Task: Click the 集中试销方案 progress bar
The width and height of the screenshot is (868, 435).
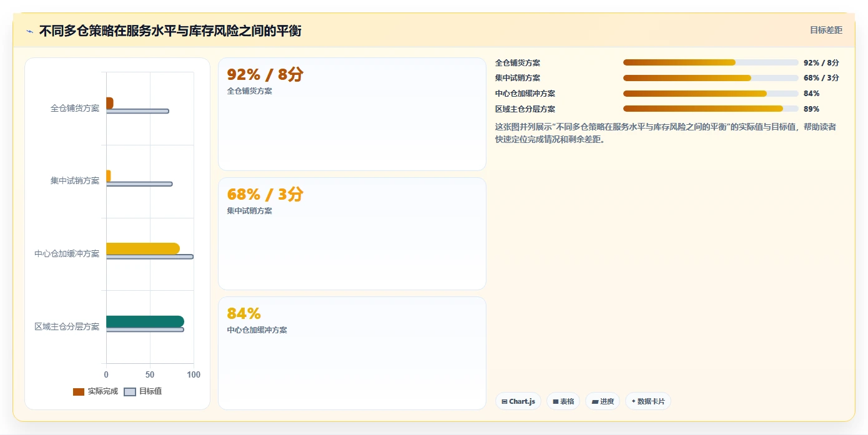Action: pos(711,78)
